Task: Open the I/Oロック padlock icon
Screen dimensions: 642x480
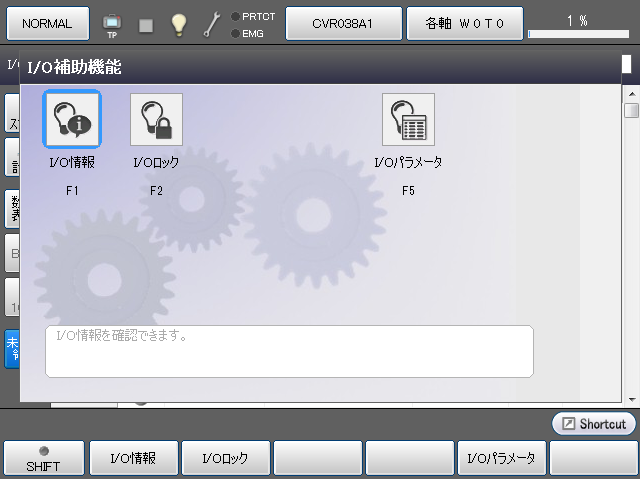Action: [x=156, y=120]
